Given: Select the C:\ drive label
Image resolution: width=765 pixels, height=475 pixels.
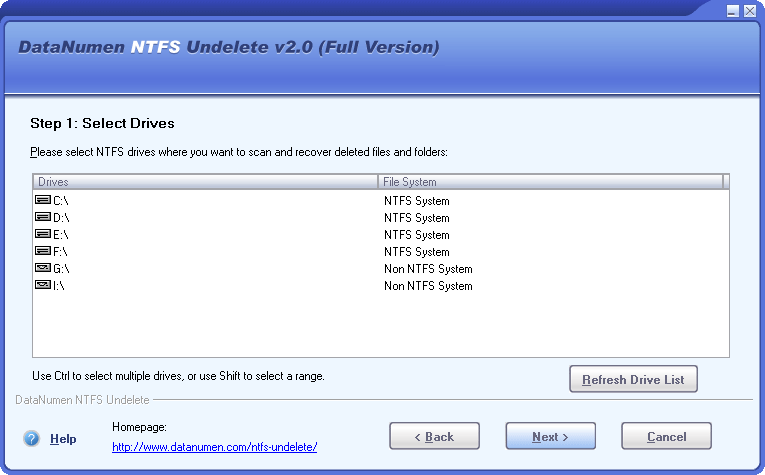Looking at the screenshot, I should coord(60,200).
